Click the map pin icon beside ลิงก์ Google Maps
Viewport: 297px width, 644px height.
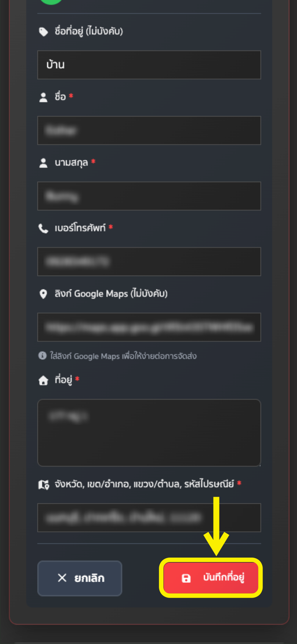click(43, 294)
